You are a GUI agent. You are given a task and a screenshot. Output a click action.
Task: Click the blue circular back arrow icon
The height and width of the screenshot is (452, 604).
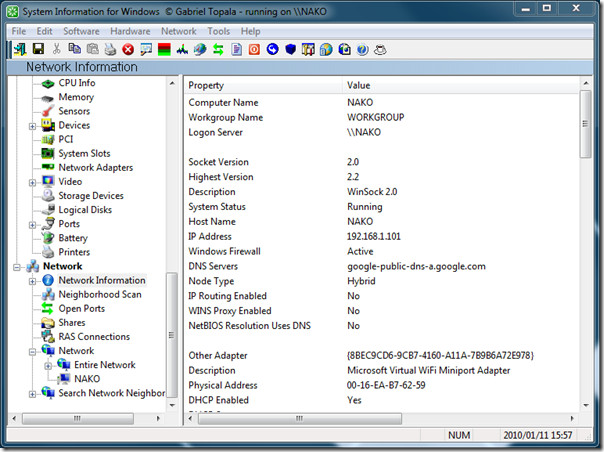[x=272, y=49]
